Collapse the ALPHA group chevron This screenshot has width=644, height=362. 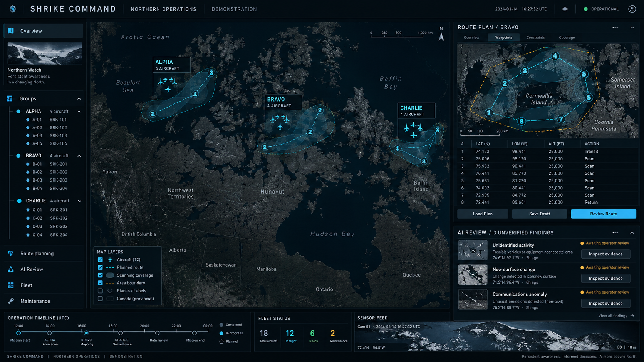coord(79,112)
